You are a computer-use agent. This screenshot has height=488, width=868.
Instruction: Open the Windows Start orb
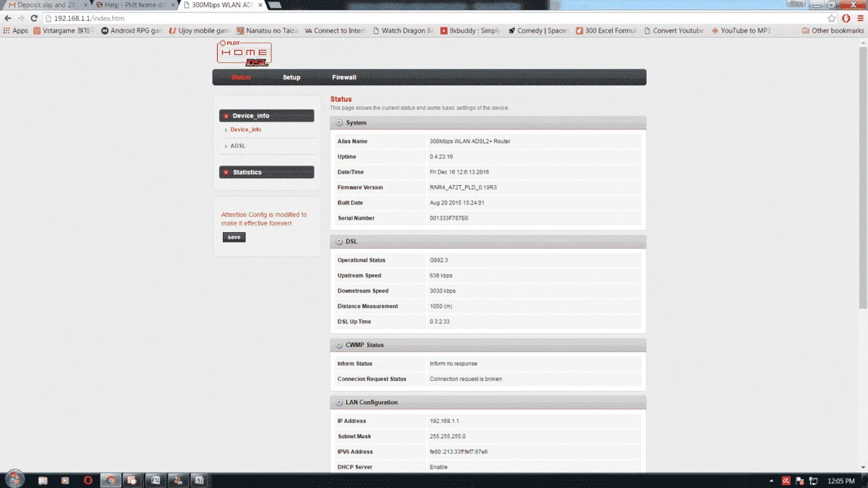click(14, 479)
